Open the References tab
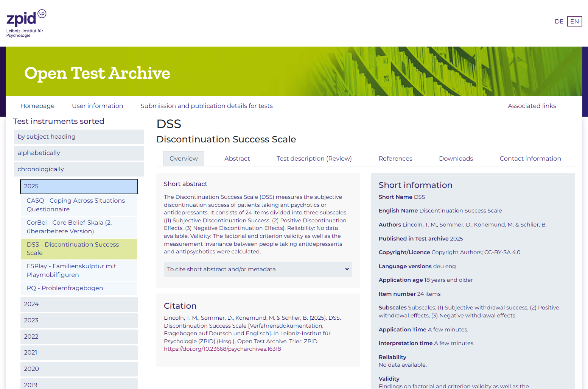 tap(395, 159)
